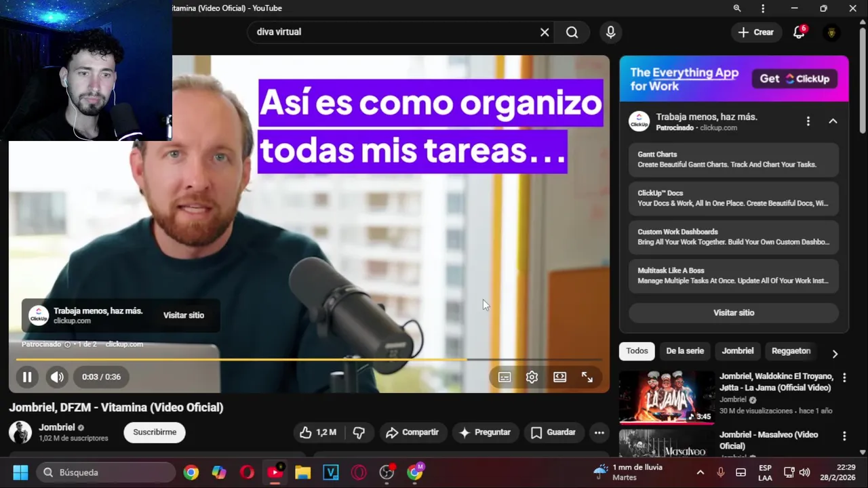Open Masalveo video options menu
Viewport: 868px width, 488px height.
[x=844, y=436]
